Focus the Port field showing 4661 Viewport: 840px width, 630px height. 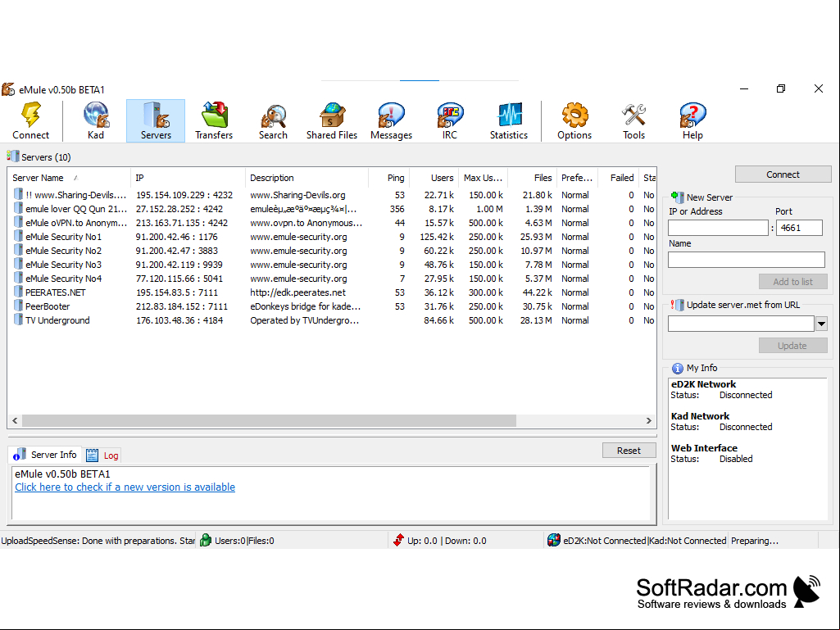pyautogui.click(x=799, y=228)
